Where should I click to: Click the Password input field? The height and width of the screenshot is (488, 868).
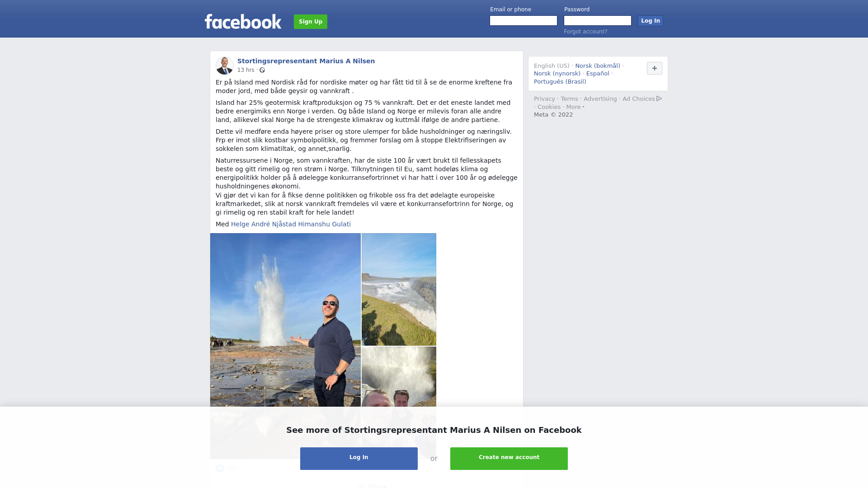[598, 21]
